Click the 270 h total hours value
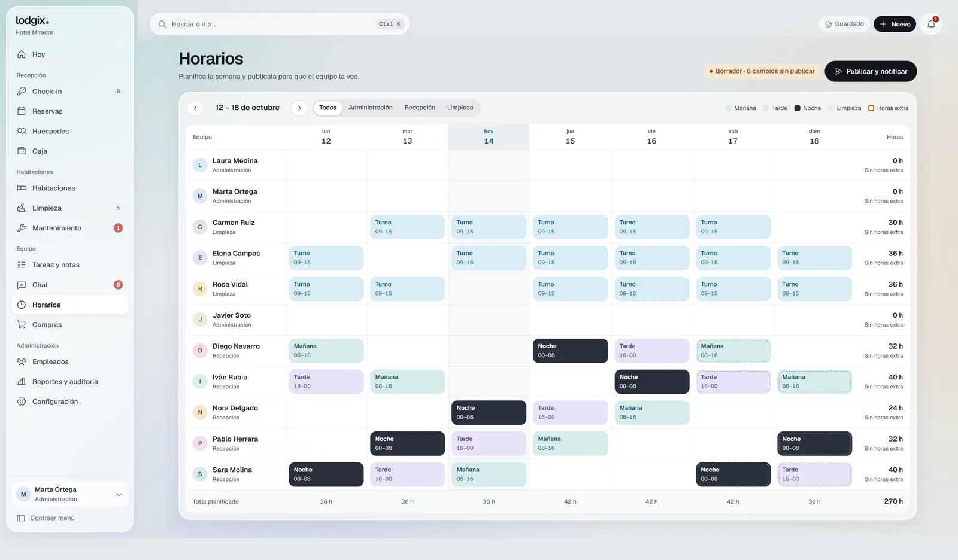Viewport: 958px width, 560px height. 893,501
